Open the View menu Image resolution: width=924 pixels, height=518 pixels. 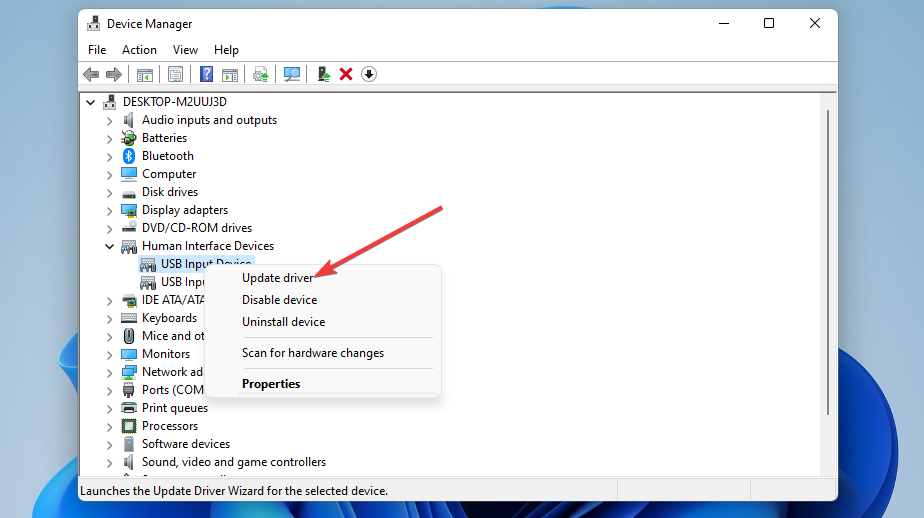(185, 50)
